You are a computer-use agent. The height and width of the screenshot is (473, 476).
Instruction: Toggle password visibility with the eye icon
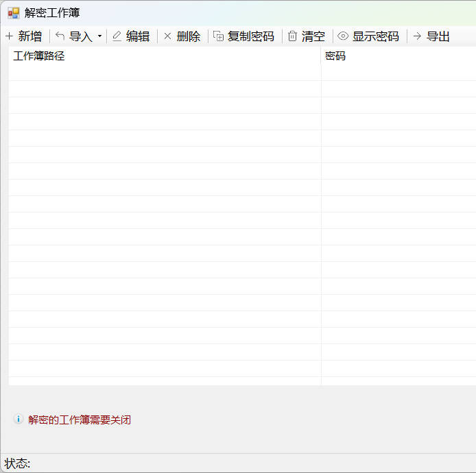point(343,36)
